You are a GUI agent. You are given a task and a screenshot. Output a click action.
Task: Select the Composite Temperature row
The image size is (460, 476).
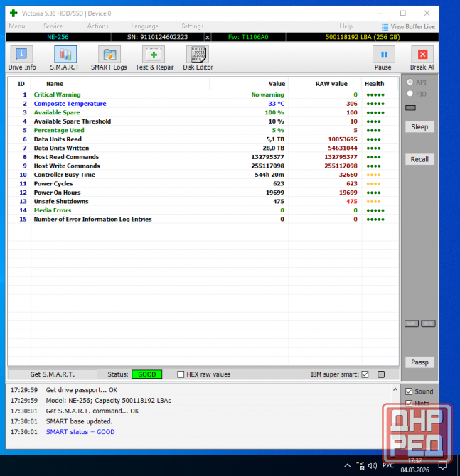(x=70, y=104)
